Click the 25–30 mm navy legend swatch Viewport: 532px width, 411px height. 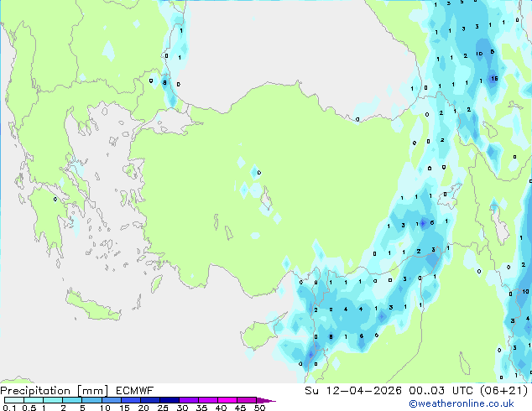[169, 400]
